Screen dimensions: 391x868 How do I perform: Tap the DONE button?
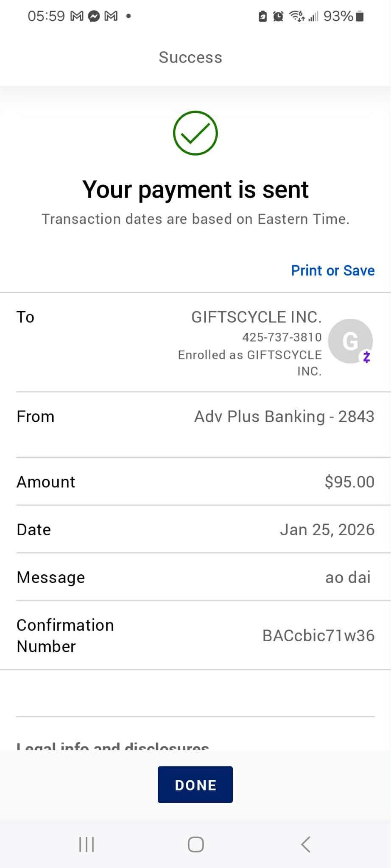point(195,785)
